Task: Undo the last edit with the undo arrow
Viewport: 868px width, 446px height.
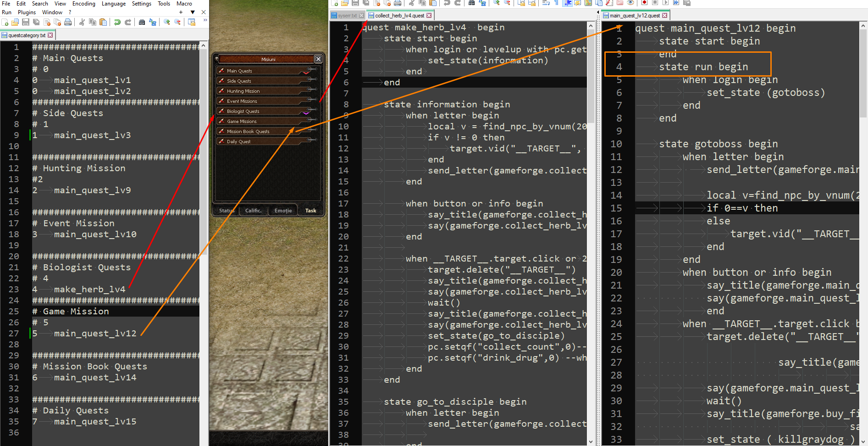Action: tap(447, 3)
